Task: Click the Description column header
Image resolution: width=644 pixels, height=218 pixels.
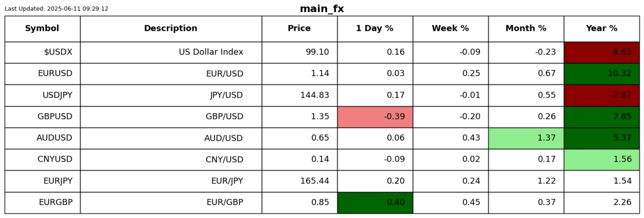Action: point(170,28)
